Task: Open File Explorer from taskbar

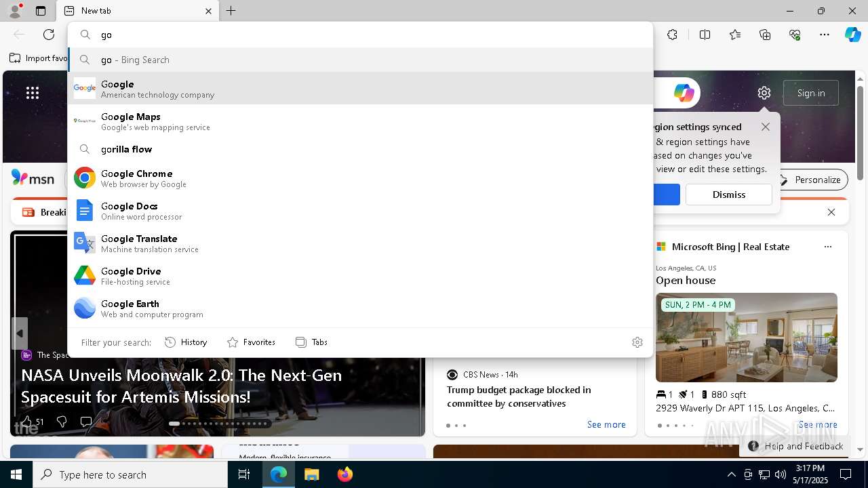Action: (311, 474)
